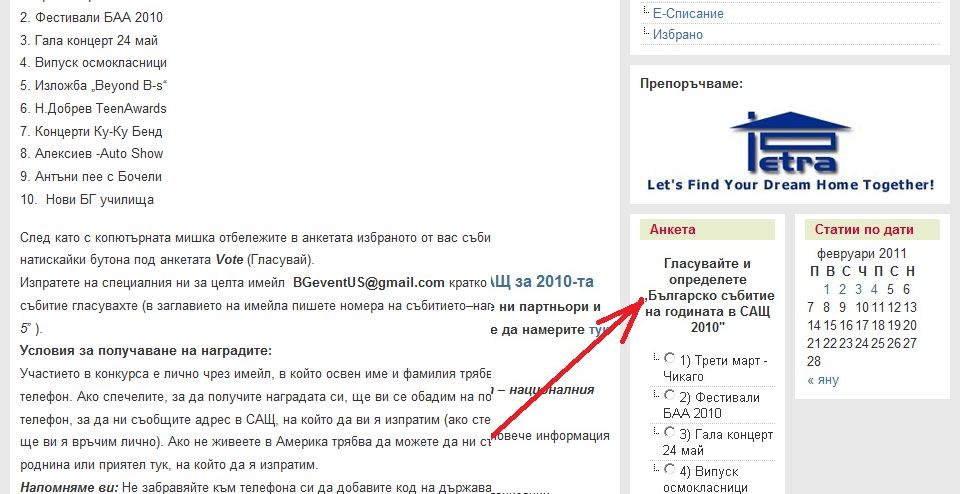This screenshot has height=494, width=969.
Task: Open the 'Избрано' sidebar link
Action: [677, 34]
